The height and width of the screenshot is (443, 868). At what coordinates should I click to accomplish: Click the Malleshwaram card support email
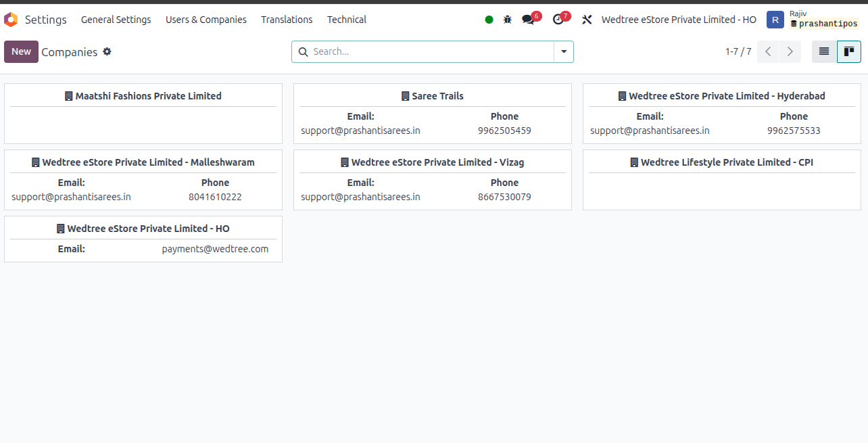pyautogui.click(x=71, y=197)
